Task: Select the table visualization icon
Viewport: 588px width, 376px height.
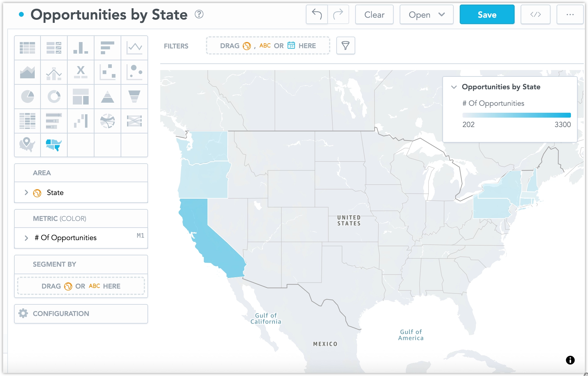Action: [x=27, y=48]
